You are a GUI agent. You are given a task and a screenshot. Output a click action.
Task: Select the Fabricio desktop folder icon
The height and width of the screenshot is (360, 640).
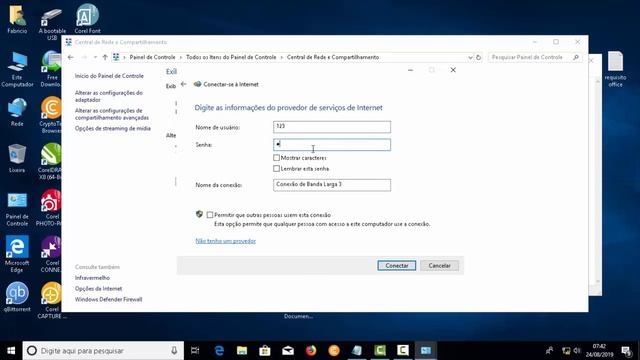(17, 19)
